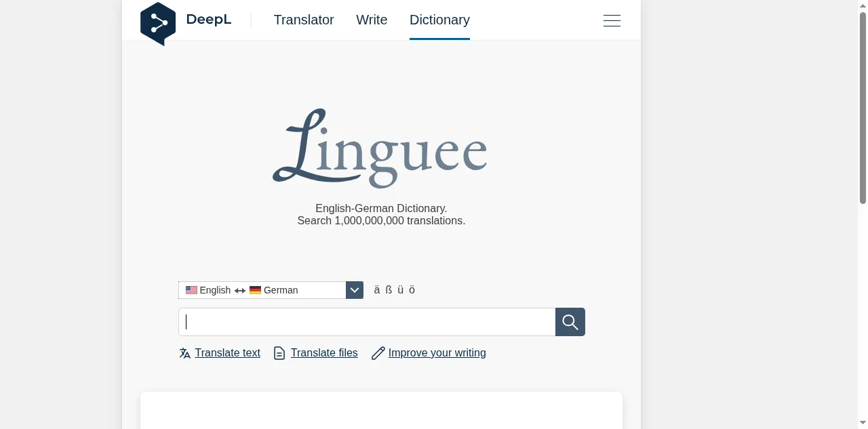Image resolution: width=868 pixels, height=429 pixels.
Task: Click the "English-German Dictionary." text
Action: point(381,209)
